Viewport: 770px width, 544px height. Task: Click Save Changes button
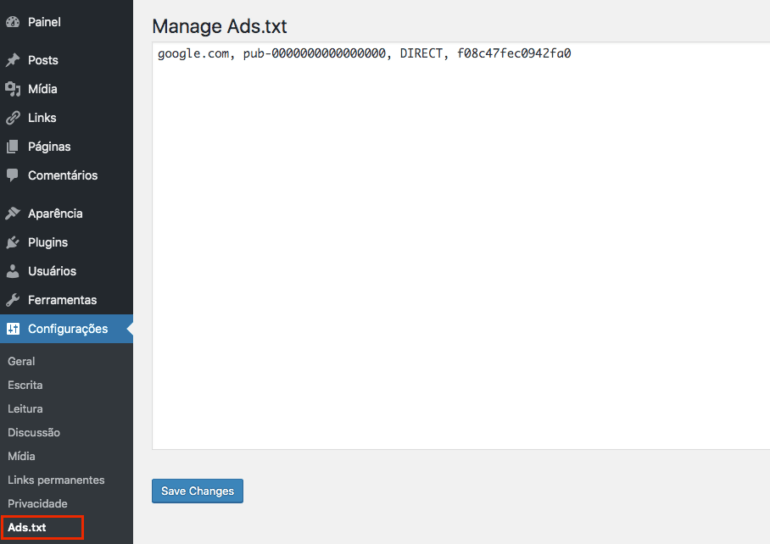pyautogui.click(x=197, y=491)
